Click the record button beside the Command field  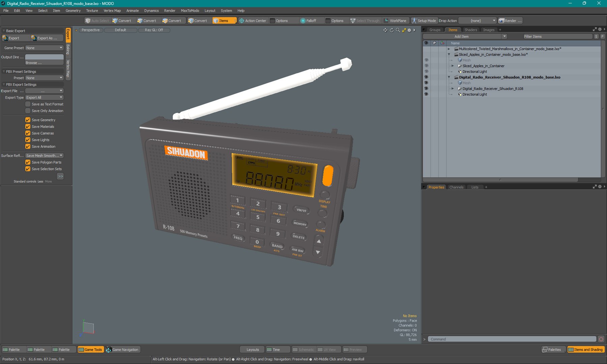601,339
